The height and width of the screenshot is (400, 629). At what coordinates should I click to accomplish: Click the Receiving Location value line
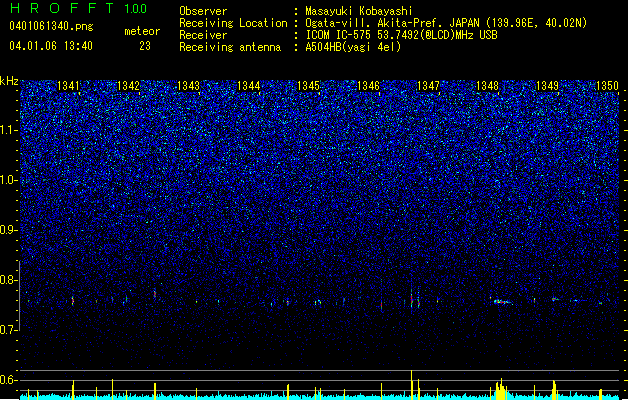pyautogui.click(x=446, y=23)
